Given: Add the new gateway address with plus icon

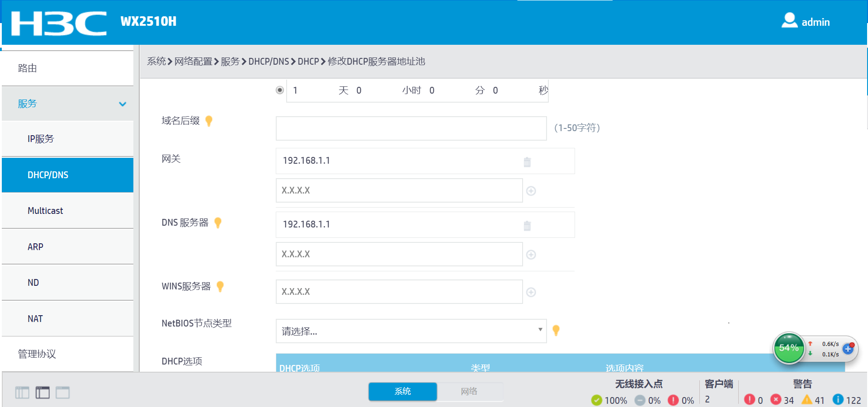Looking at the screenshot, I should 531,191.
